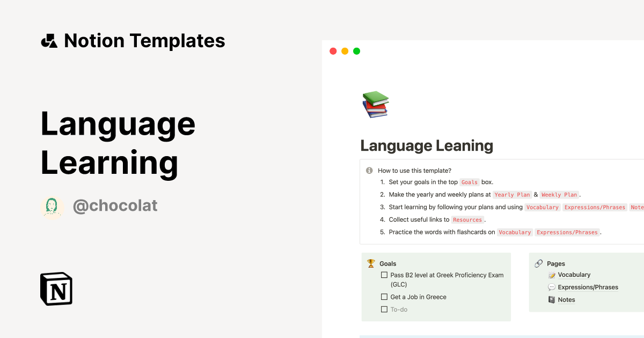Viewport: 644px width, 338px height.
Task: Click the Yearly Plan mention in step 2
Action: 512,195
